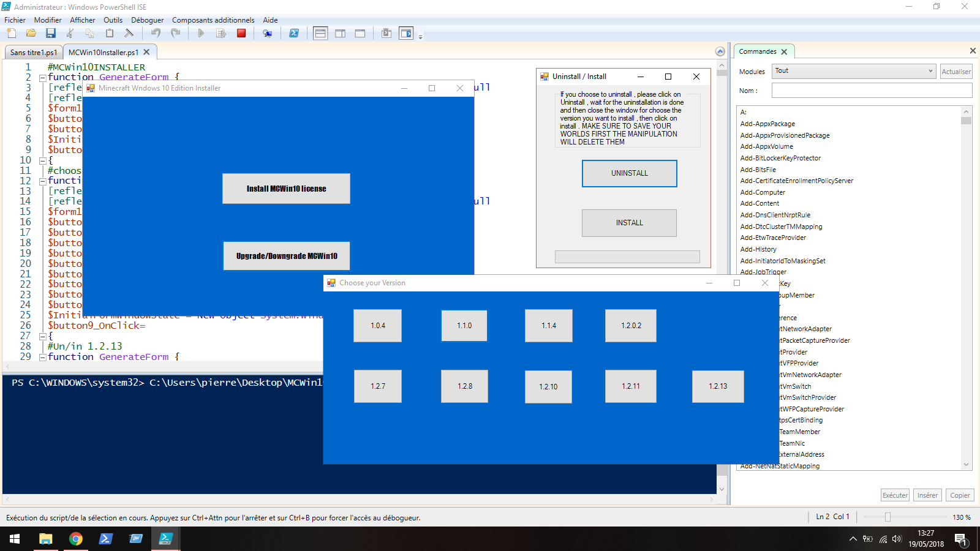Switch to the Sans titre1.ps1 tab
980x551 pixels.
(34, 53)
